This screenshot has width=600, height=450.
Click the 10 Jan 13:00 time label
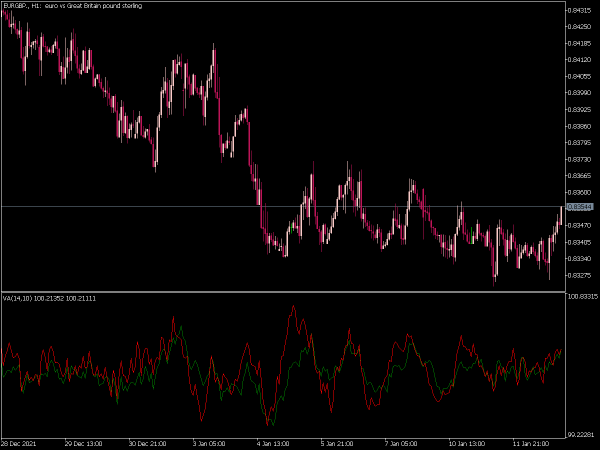click(467, 444)
